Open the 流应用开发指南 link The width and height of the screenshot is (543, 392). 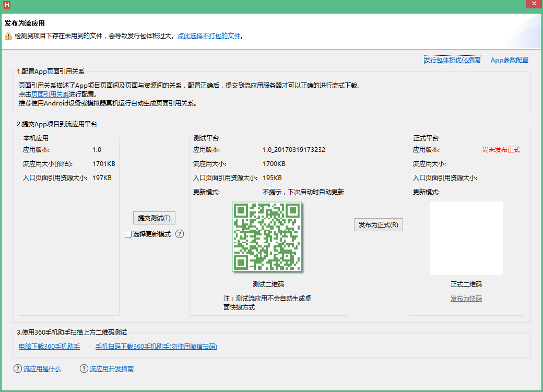(x=112, y=369)
